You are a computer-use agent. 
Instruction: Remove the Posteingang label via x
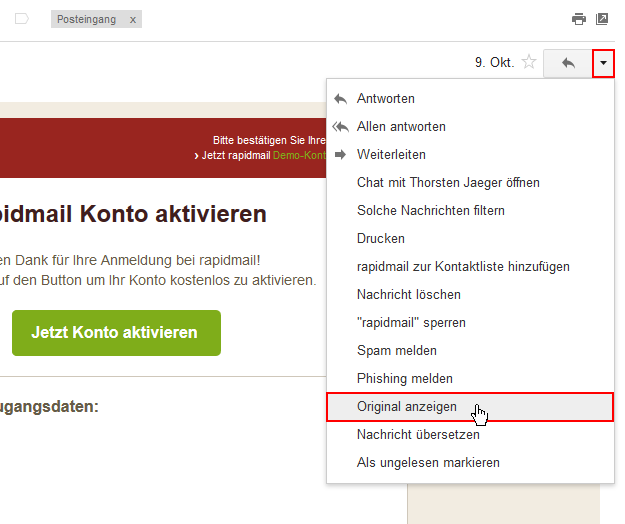pyautogui.click(x=133, y=20)
